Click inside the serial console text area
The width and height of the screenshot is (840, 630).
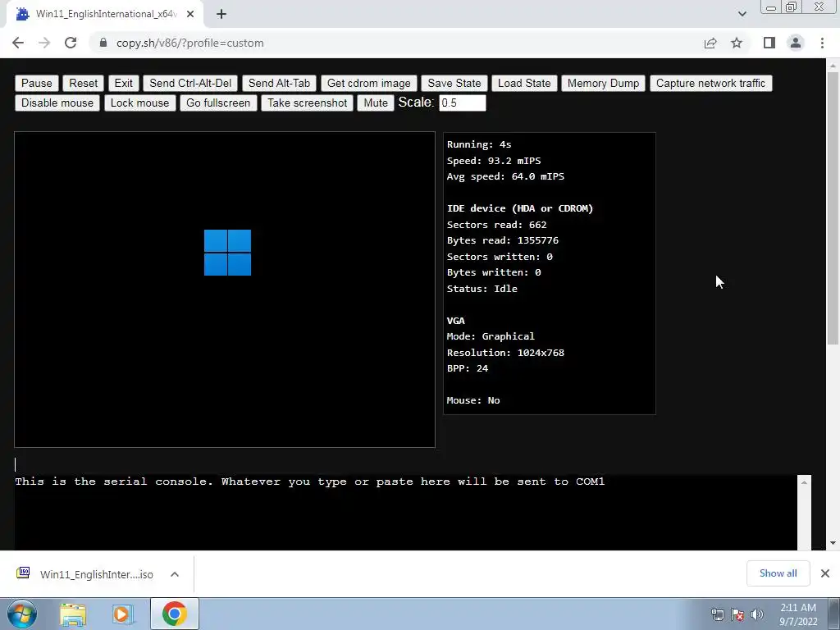(405, 512)
